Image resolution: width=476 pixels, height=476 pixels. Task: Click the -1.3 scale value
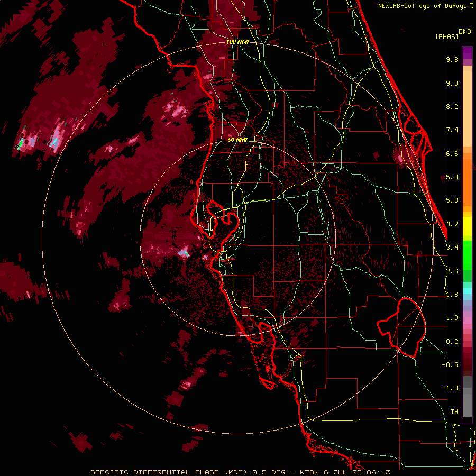point(450,388)
